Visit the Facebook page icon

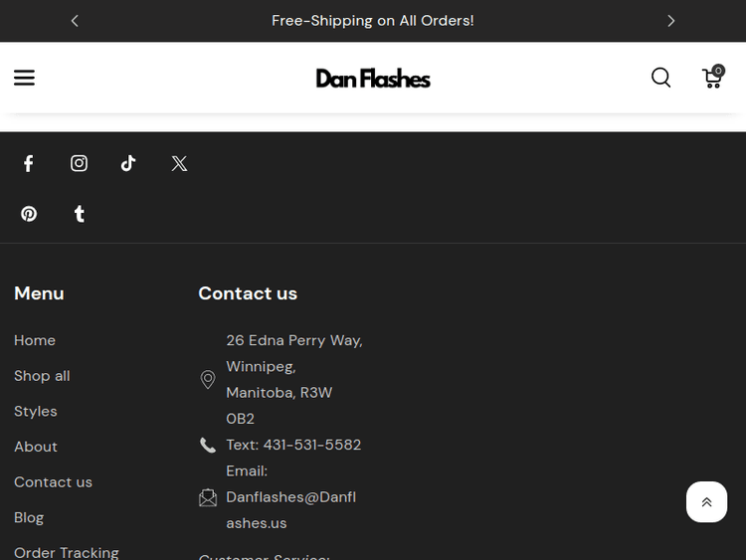(x=29, y=163)
